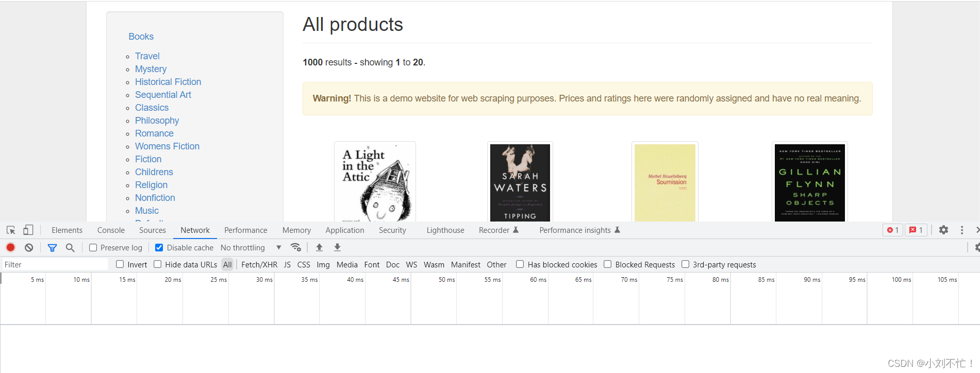Viewport: 980px width, 373px height.
Task: Enable Hide data URLs checkbox
Action: pos(158,264)
